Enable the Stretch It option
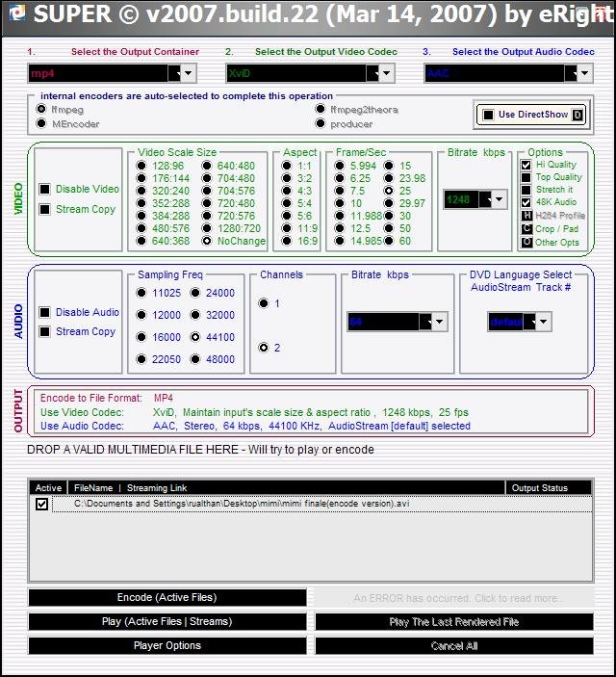Viewport: 616px width, 677px height. (x=526, y=190)
